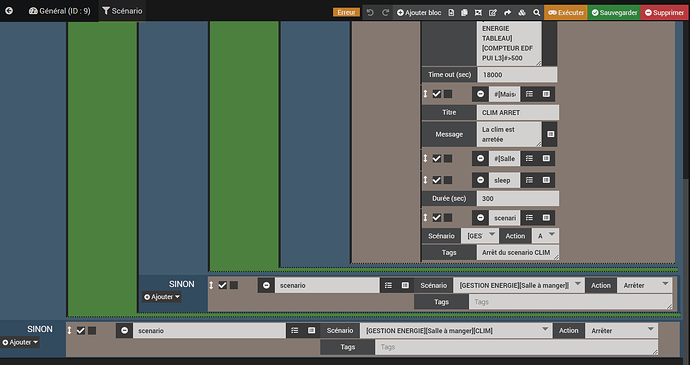This screenshot has width=690, height=365.
Task: Open search in the scenario toolbar
Action: click(536, 13)
